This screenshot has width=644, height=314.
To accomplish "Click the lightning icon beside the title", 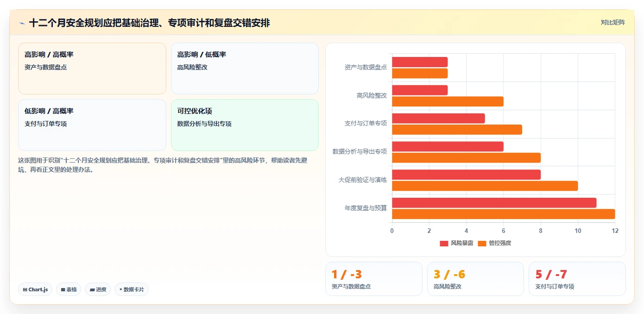I will (x=22, y=23).
